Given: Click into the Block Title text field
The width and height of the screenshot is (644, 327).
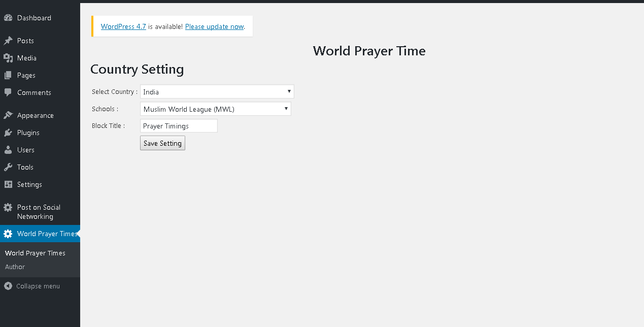Looking at the screenshot, I should (x=179, y=126).
